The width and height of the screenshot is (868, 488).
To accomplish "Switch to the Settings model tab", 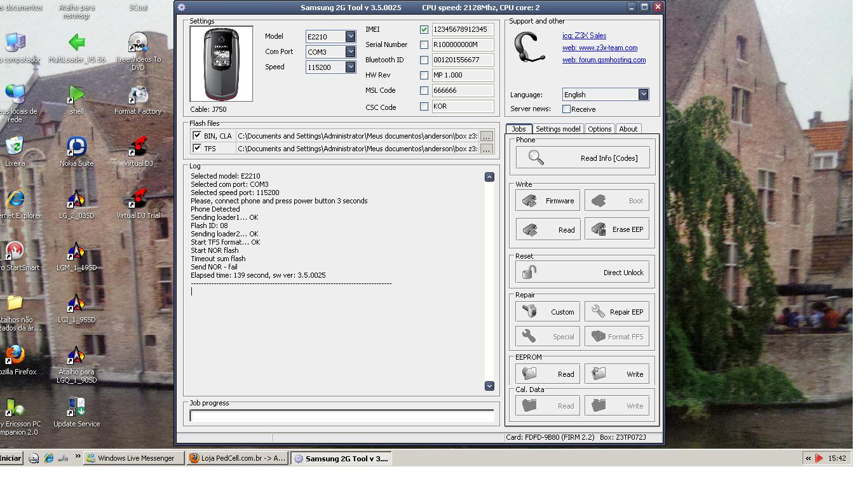I will pyautogui.click(x=558, y=129).
